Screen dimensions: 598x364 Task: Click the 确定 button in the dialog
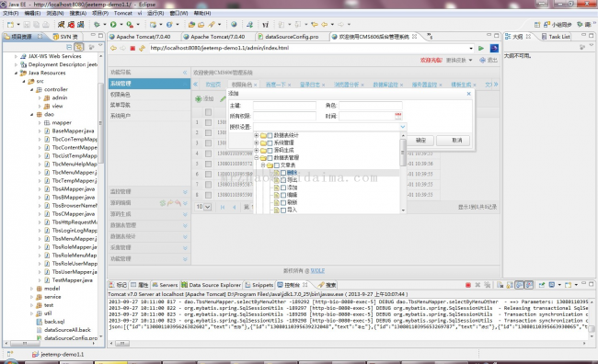point(420,141)
